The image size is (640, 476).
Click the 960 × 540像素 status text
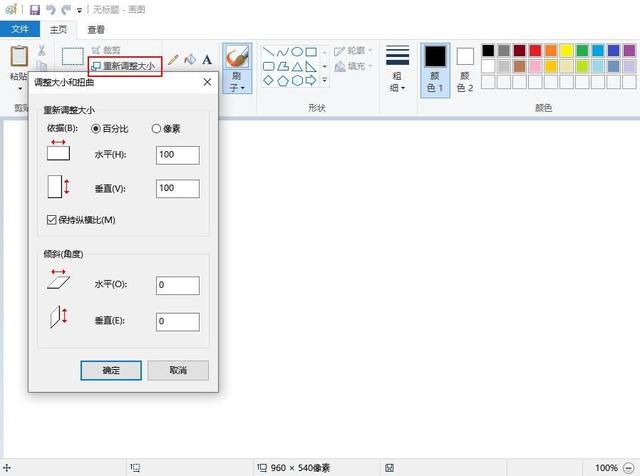pyautogui.click(x=300, y=468)
